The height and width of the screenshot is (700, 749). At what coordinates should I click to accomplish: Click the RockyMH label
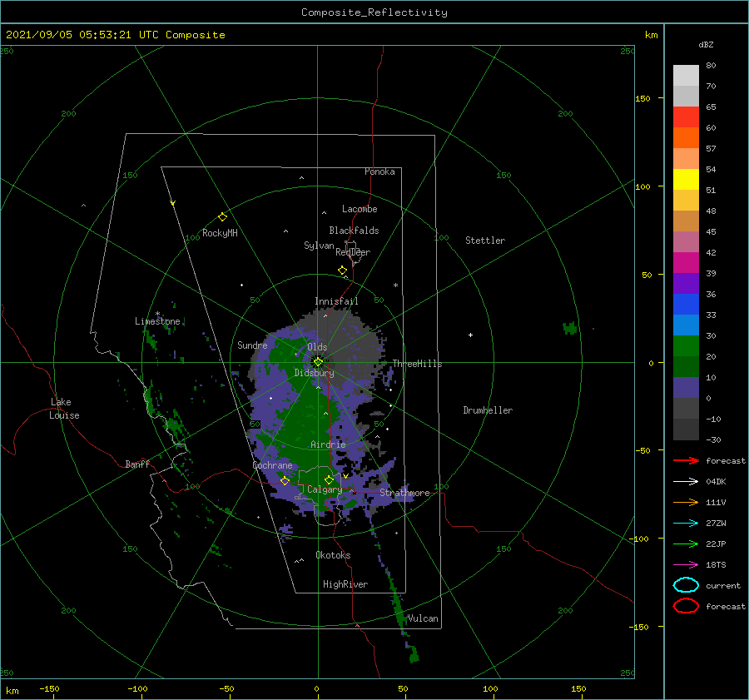click(220, 233)
